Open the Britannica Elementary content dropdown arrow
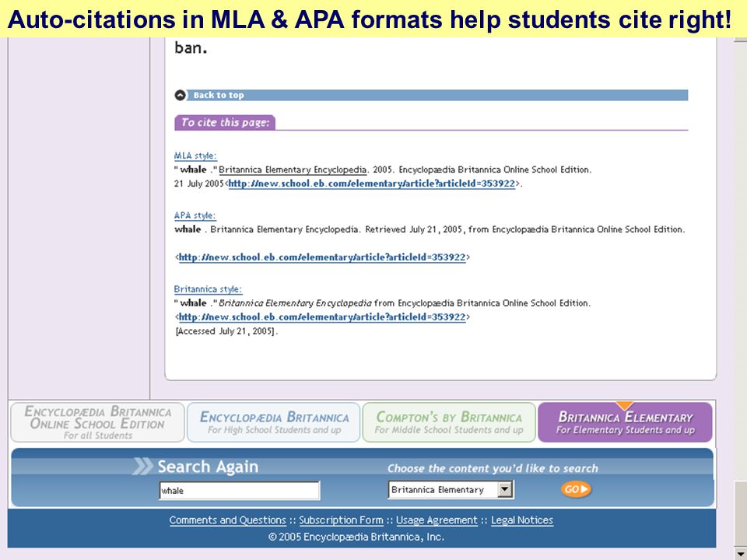The height and width of the screenshot is (560, 747). point(504,489)
